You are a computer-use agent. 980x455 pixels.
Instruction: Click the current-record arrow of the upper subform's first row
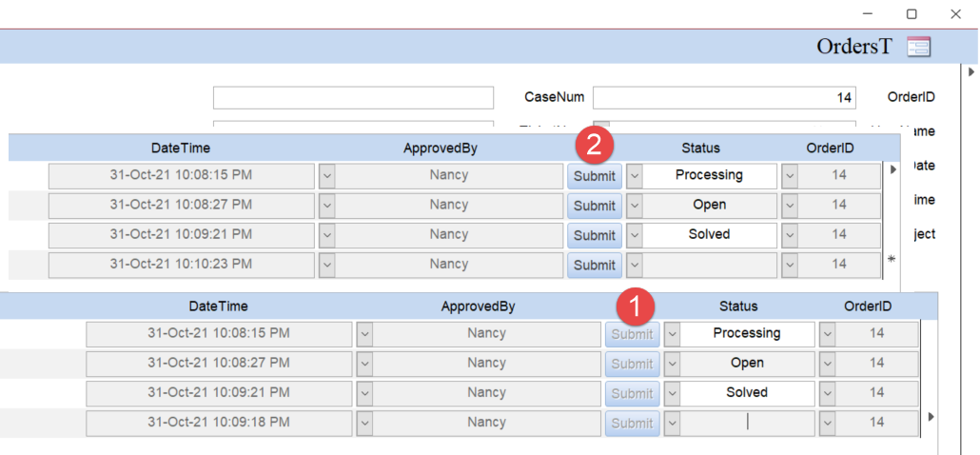click(892, 169)
